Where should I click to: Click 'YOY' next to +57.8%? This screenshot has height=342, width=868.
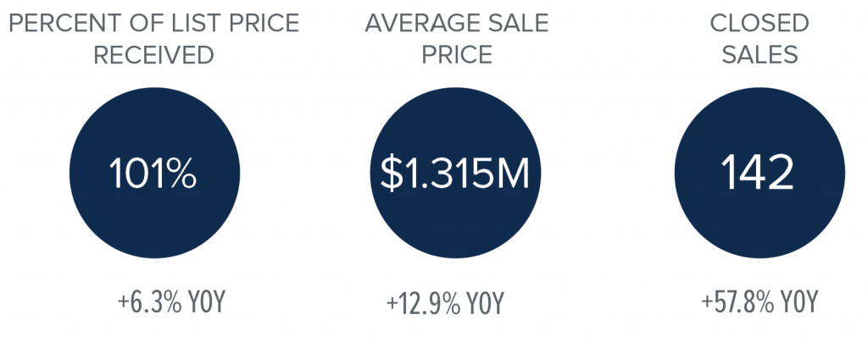[x=799, y=303]
